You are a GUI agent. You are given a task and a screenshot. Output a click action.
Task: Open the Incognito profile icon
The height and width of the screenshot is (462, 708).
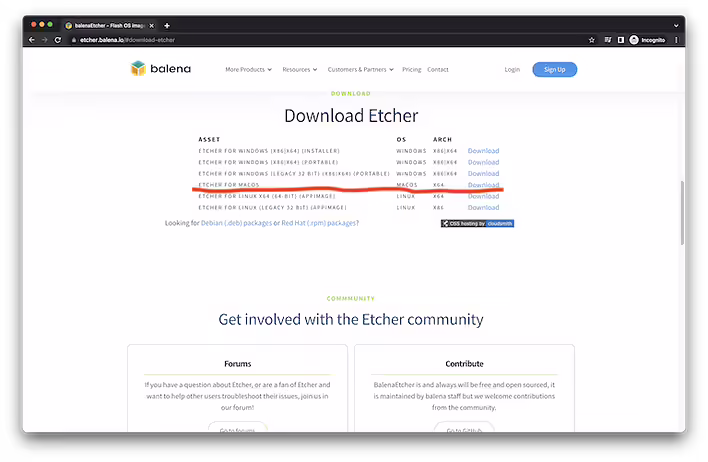(634, 40)
